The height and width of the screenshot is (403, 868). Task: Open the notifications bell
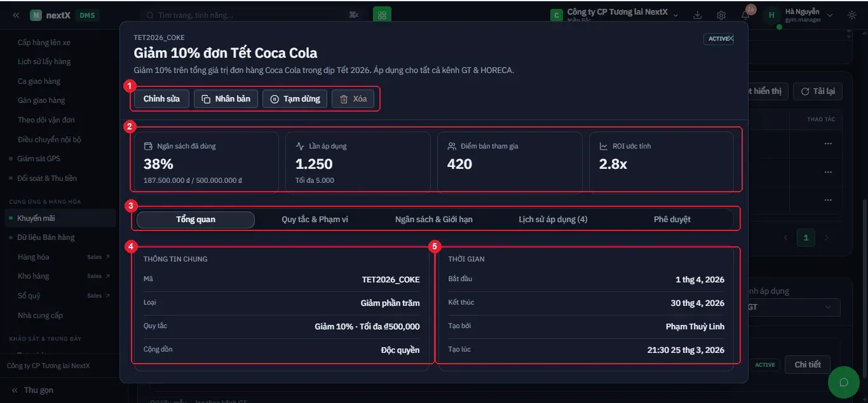745,15
